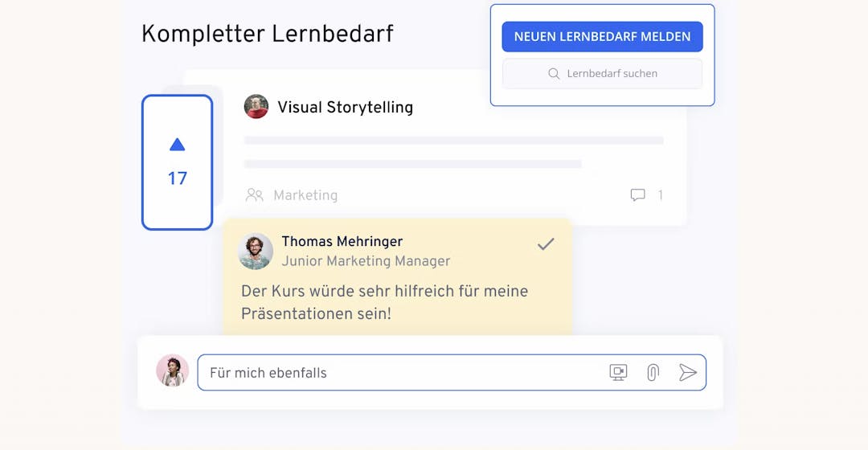Open the Visual Storytelling entry title
The image size is (868, 450).
346,107
